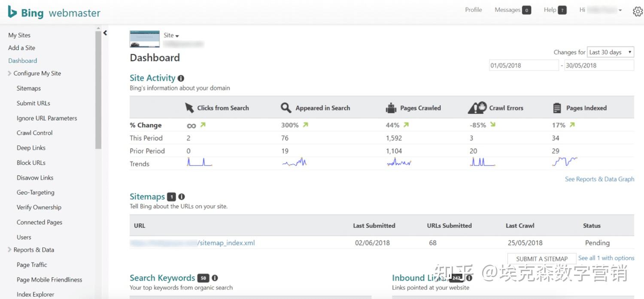Click the Search Keywords info icon
Viewport: 644px width, 299px height.
[x=215, y=278]
